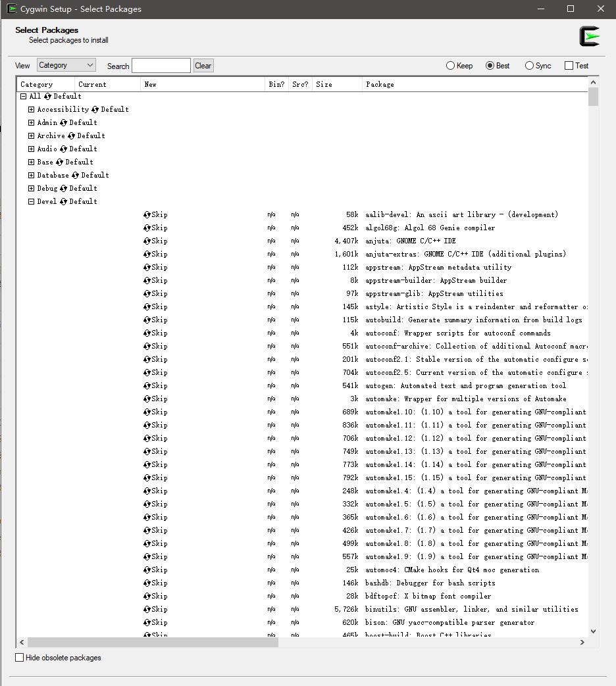This screenshot has height=686, width=616.
Task: Click the Devel category cycle icon
Action: coord(63,201)
